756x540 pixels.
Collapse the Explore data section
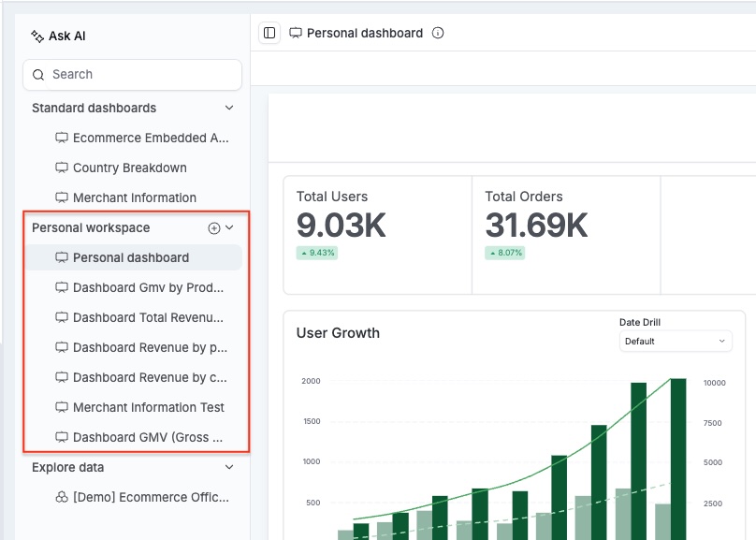[229, 468]
